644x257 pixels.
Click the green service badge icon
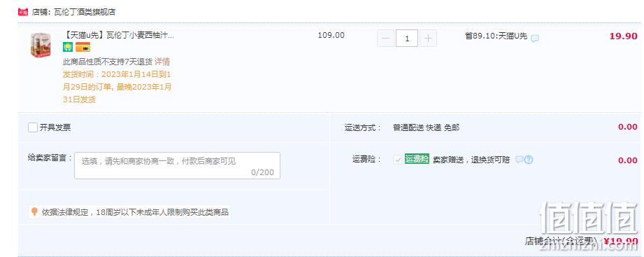click(68, 48)
